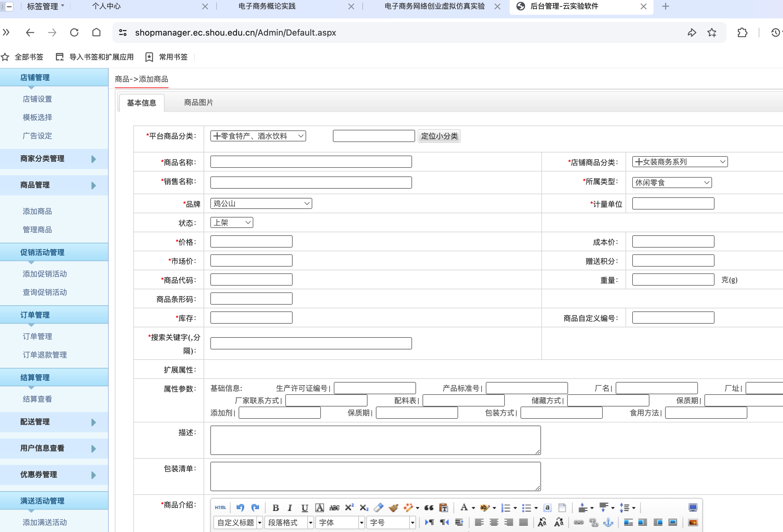
Task: Switch to 电子商务概论实践 browser tab
Action: point(267,6)
